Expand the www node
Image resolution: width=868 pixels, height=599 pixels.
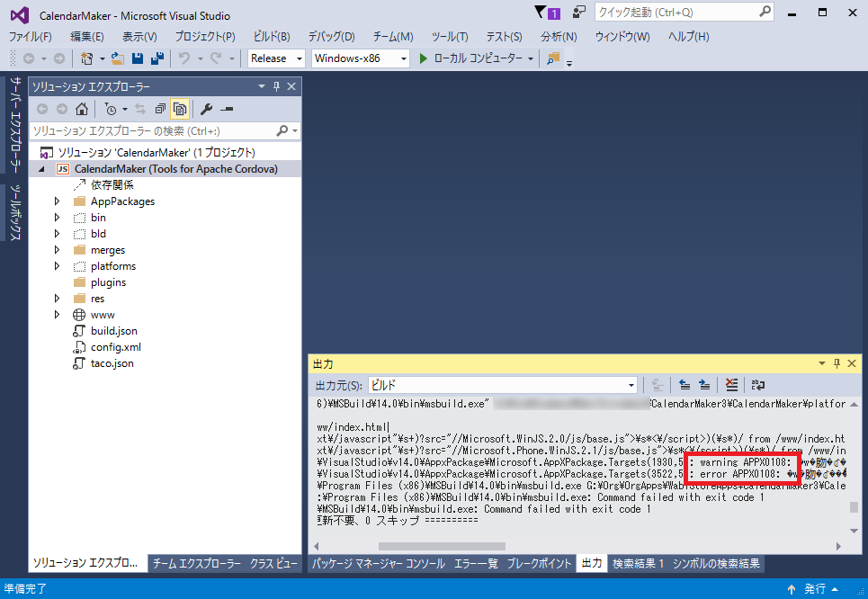57,315
